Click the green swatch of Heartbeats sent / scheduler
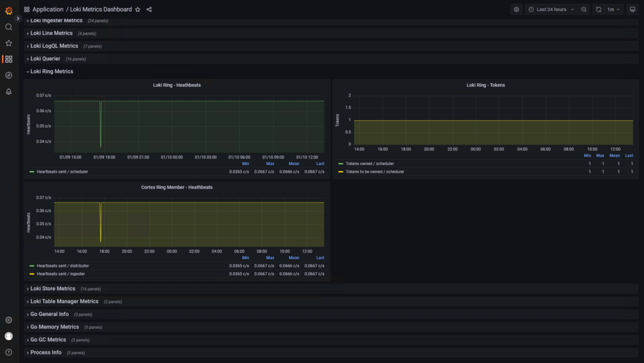 32,172
